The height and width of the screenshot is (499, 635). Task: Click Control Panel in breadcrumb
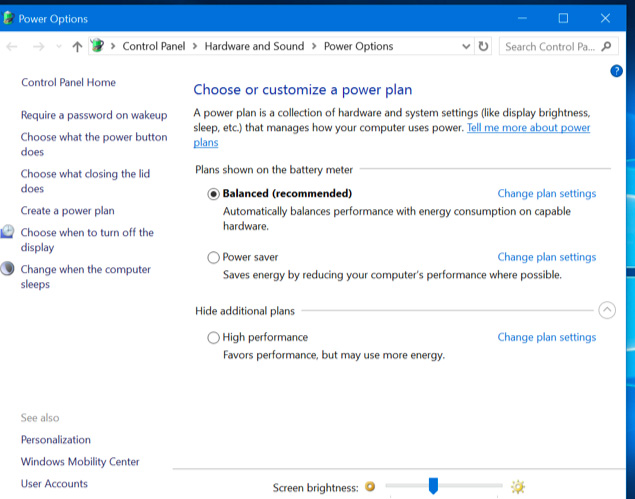pos(154,46)
